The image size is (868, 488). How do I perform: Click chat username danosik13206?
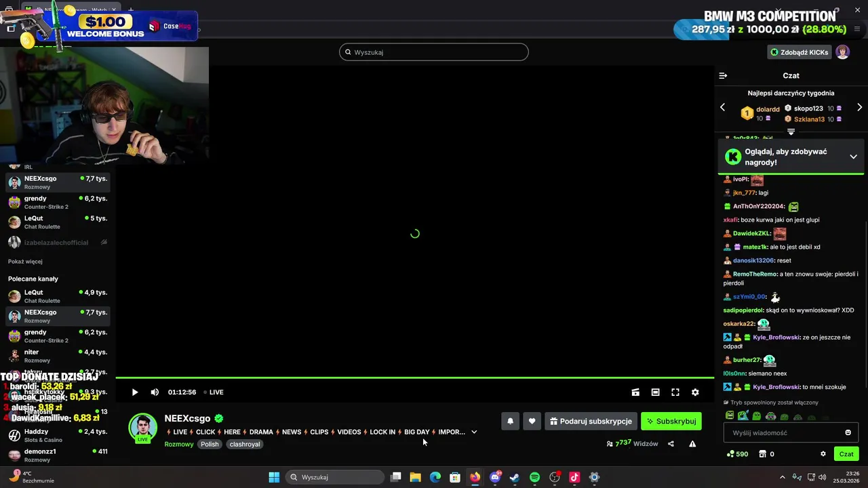(753, 260)
